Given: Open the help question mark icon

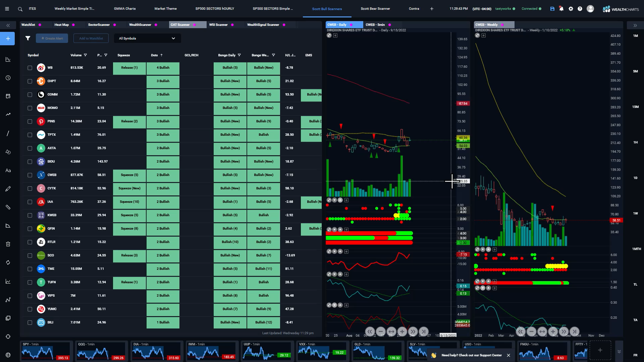Looking at the screenshot, I should (580, 9).
